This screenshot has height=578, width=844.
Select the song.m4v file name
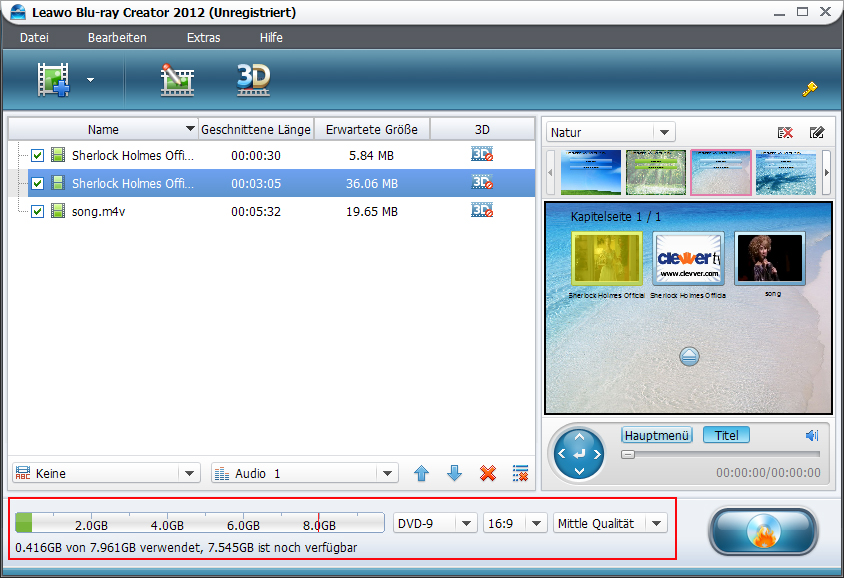click(99, 212)
